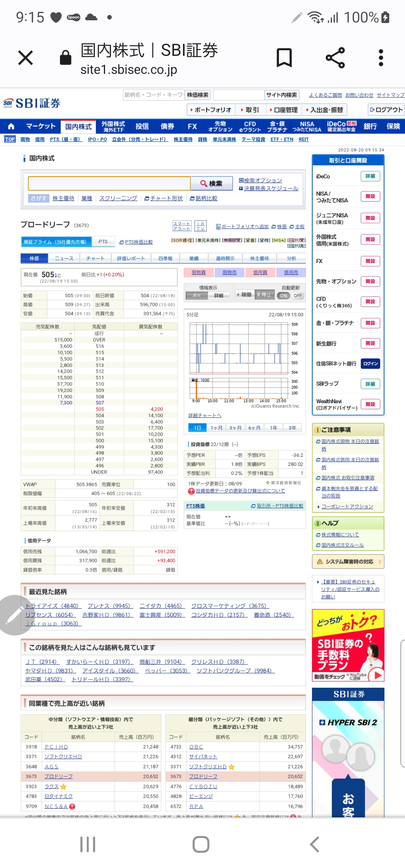Select 稼働 to run the quote feed

(244, 295)
